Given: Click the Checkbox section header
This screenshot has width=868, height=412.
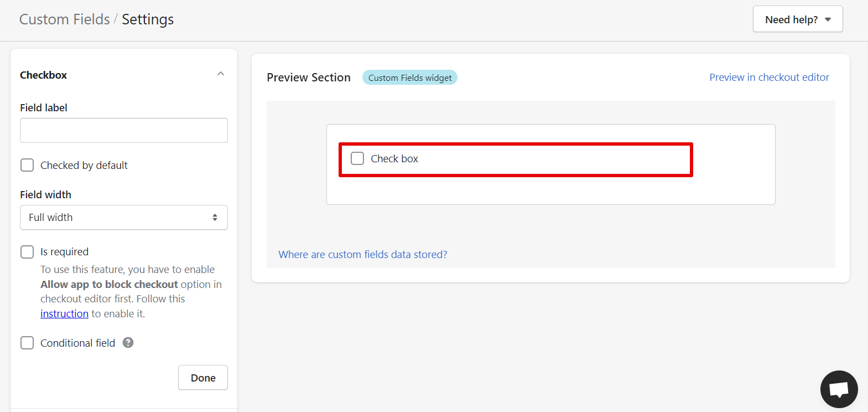Looking at the screenshot, I should coord(124,75).
